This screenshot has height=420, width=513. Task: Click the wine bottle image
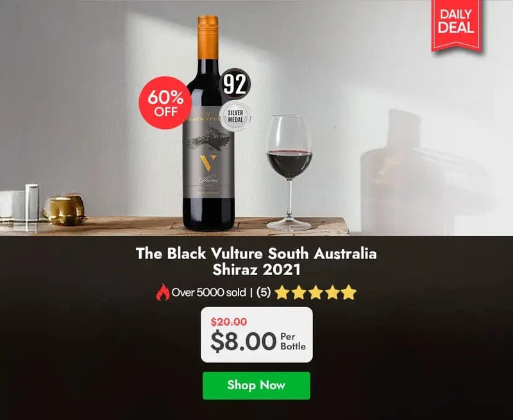[x=208, y=123]
